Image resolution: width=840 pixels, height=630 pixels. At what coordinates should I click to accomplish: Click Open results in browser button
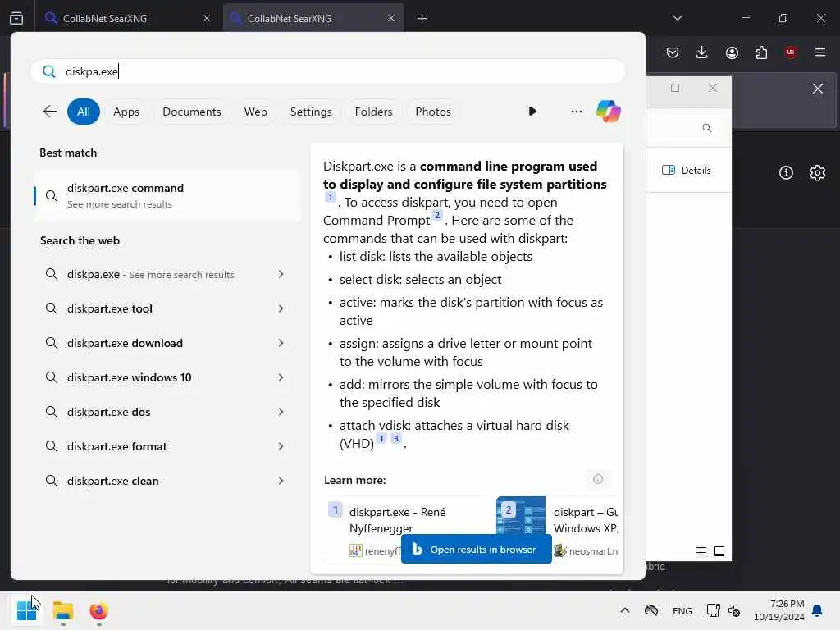477,549
